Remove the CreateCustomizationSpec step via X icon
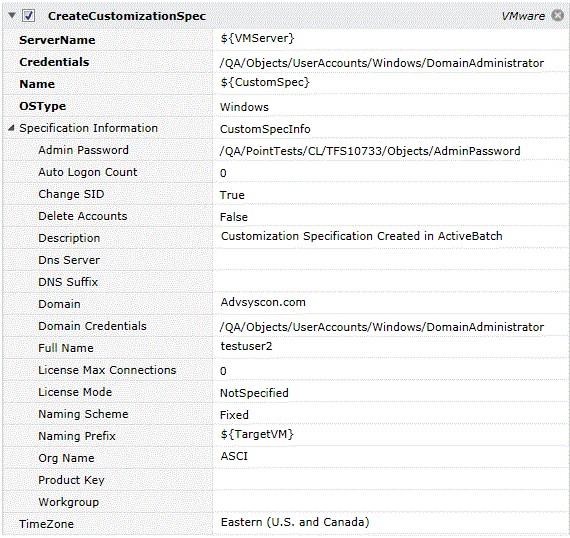Viewport: 570px width, 538px height. coord(557,15)
